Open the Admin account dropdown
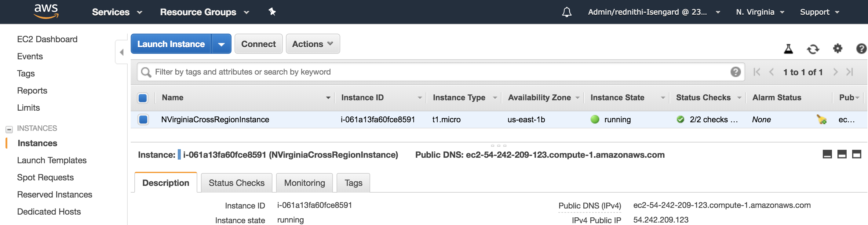 (x=654, y=12)
